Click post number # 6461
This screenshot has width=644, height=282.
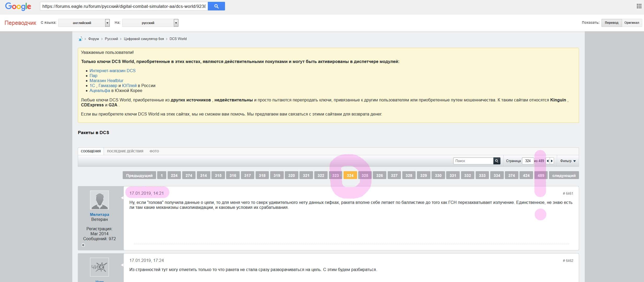click(x=568, y=194)
